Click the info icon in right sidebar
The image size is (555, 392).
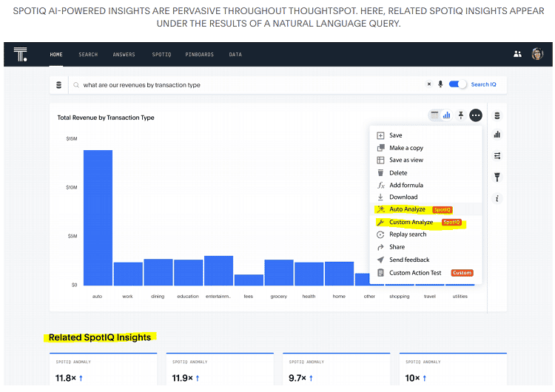497,198
